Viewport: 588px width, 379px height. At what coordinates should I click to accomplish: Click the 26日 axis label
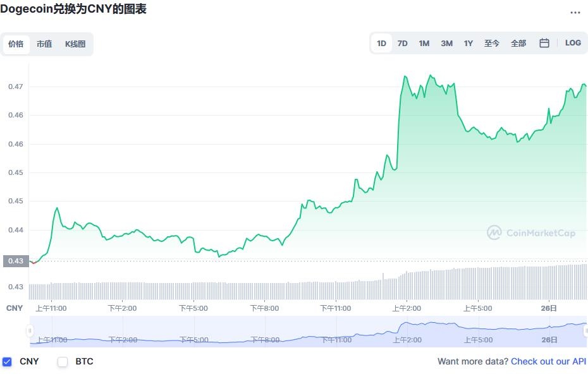548,308
